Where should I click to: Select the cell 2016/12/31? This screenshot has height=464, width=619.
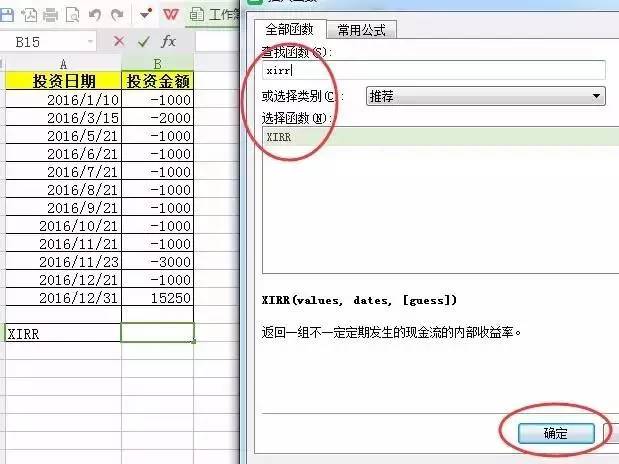tap(63, 297)
